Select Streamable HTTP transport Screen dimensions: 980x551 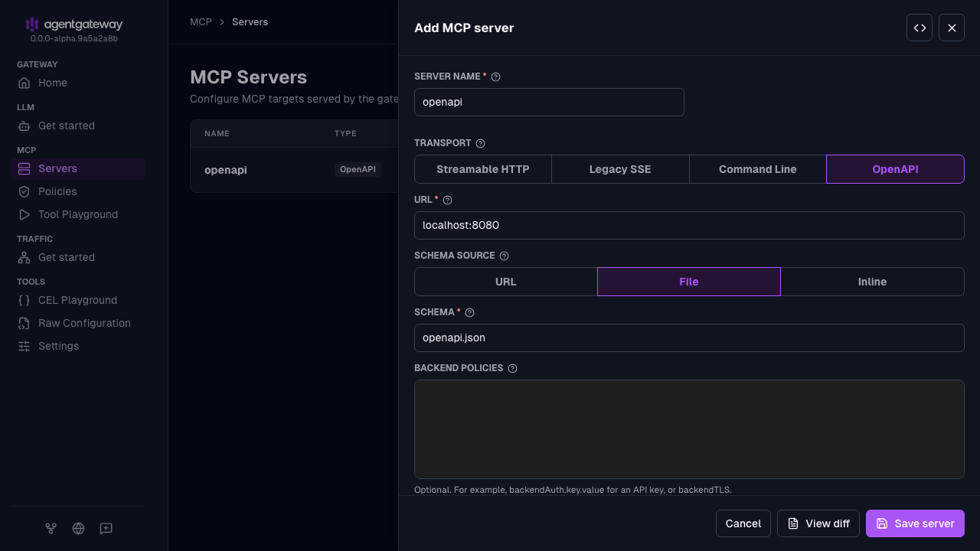click(x=483, y=169)
